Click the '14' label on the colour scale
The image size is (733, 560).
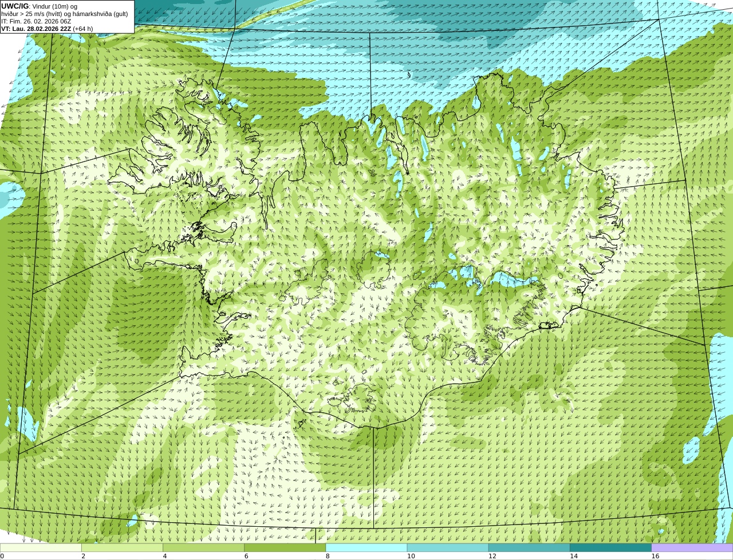click(574, 556)
